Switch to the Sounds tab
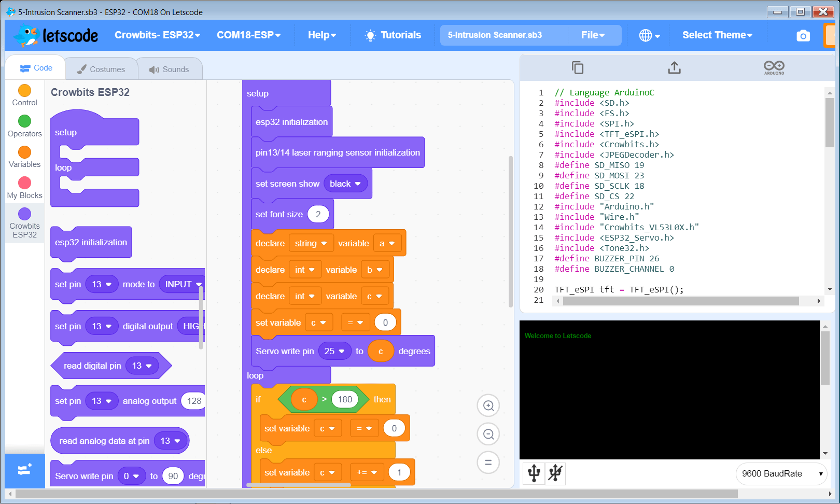 [169, 69]
